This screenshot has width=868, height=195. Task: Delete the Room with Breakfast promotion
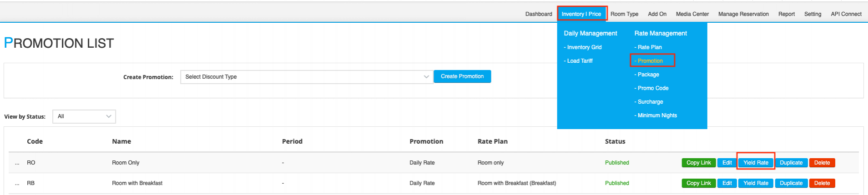point(822,183)
